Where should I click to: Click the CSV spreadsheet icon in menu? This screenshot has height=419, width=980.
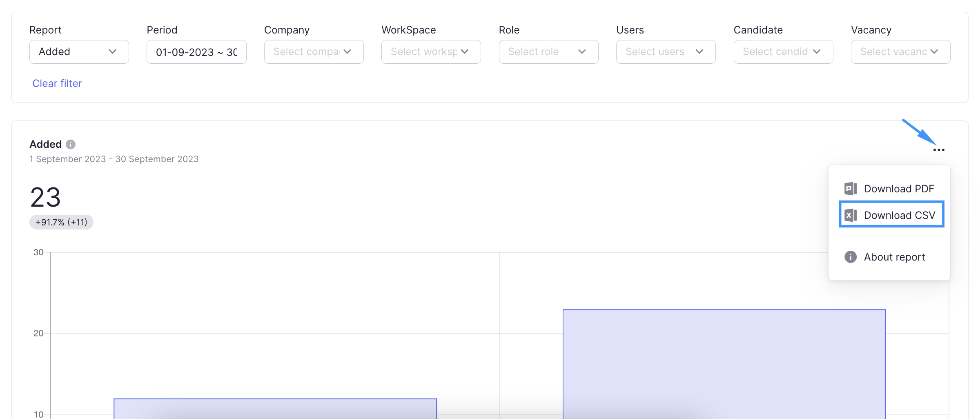[851, 215]
